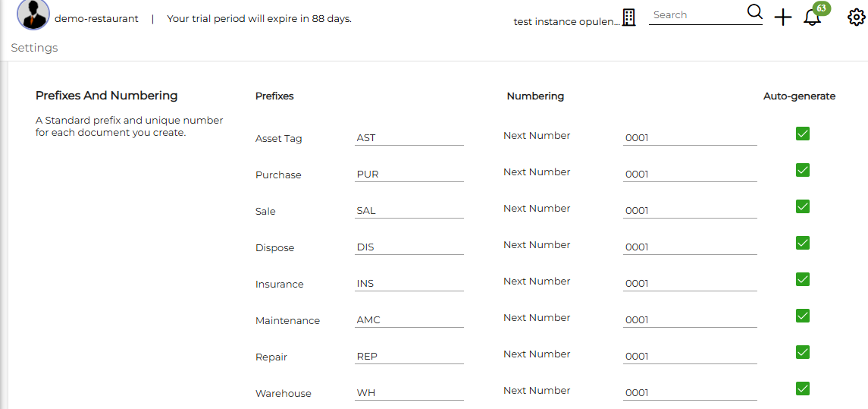Image resolution: width=868 pixels, height=409 pixels.
Task: Focus the Search input field
Action: (x=697, y=15)
